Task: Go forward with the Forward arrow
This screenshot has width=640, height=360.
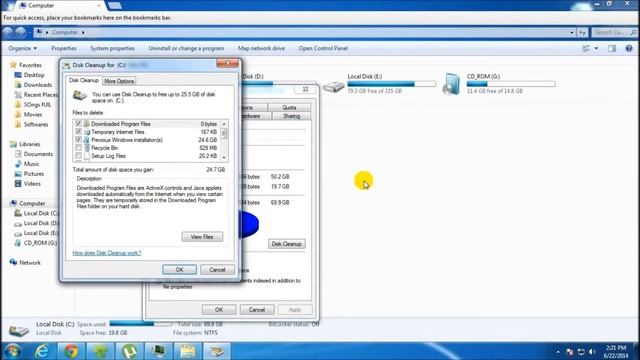Action: (21, 32)
